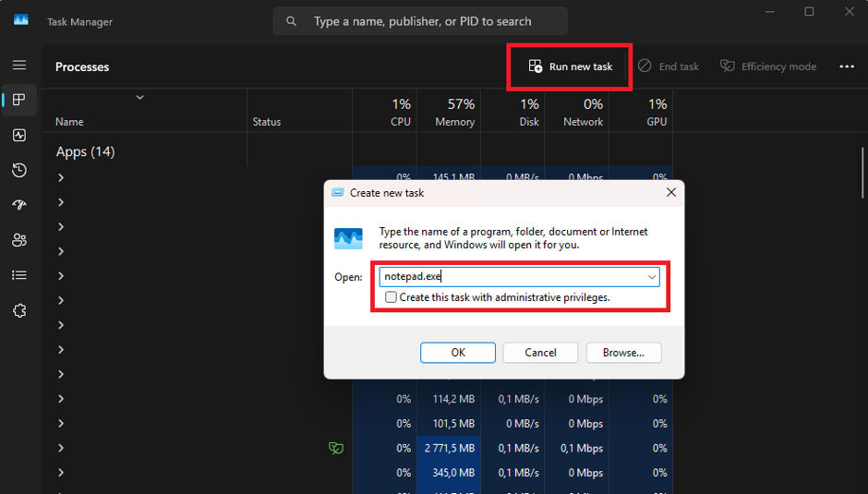This screenshot has height=494, width=868.
Task: Cancel the Create new task dialog
Action: tap(540, 352)
